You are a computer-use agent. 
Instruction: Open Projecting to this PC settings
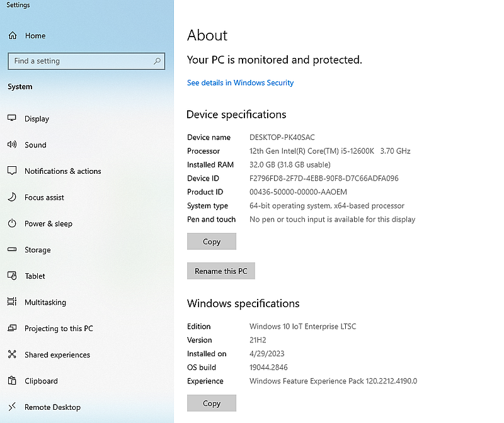[58, 329]
